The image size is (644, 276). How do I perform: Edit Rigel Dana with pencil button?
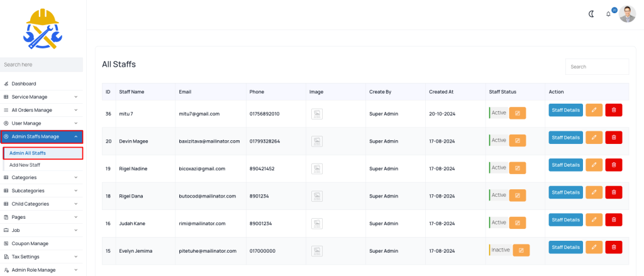[594, 192]
